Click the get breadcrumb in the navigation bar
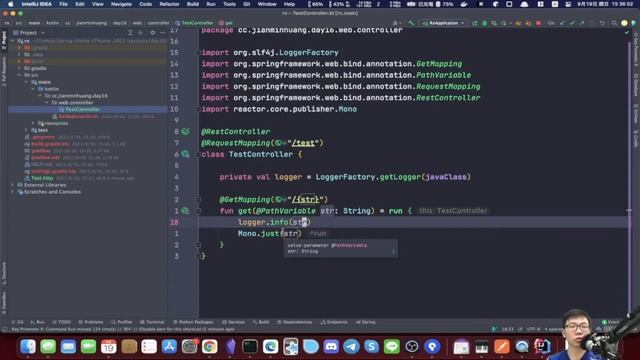Viewport: 640px width, 360px height. tap(226, 23)
